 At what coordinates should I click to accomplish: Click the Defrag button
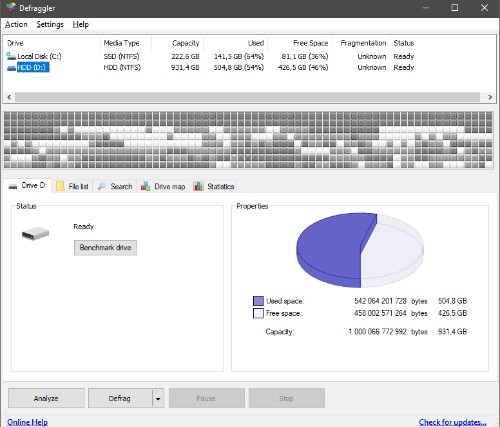click(x=120, y=398)
